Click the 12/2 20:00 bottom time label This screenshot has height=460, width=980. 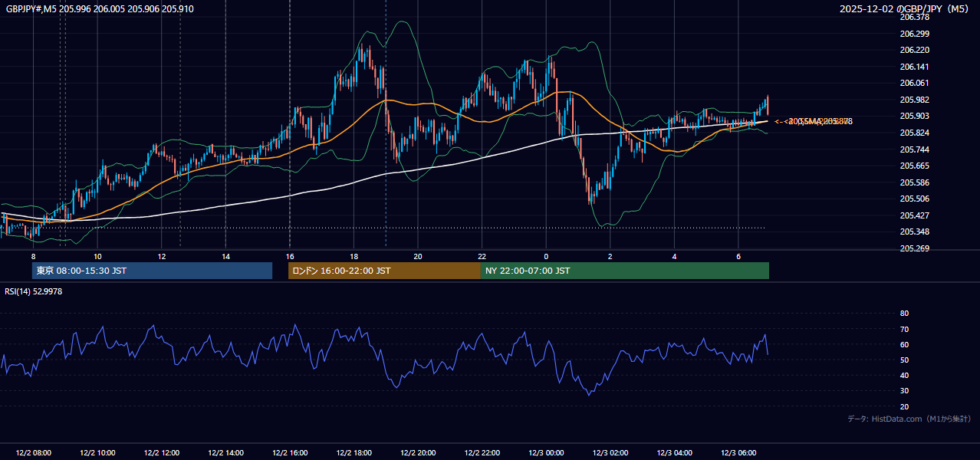[418, 453]
